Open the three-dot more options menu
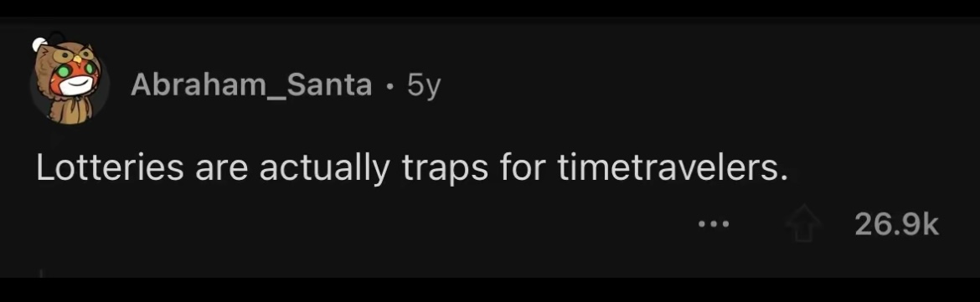The width and height of the screenshot is (980, 302). (713, 224)
